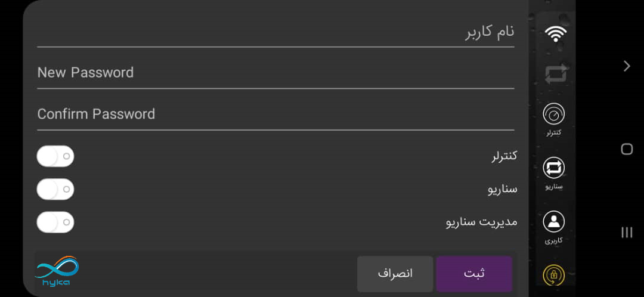Click the hyka logo
Screen dimensions: 644x297
point(57,271)
